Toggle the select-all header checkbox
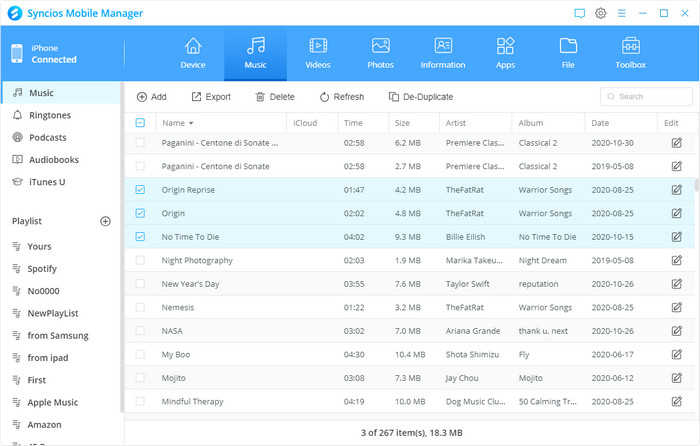This screenshot has height=446, width=700. [140, 123]
